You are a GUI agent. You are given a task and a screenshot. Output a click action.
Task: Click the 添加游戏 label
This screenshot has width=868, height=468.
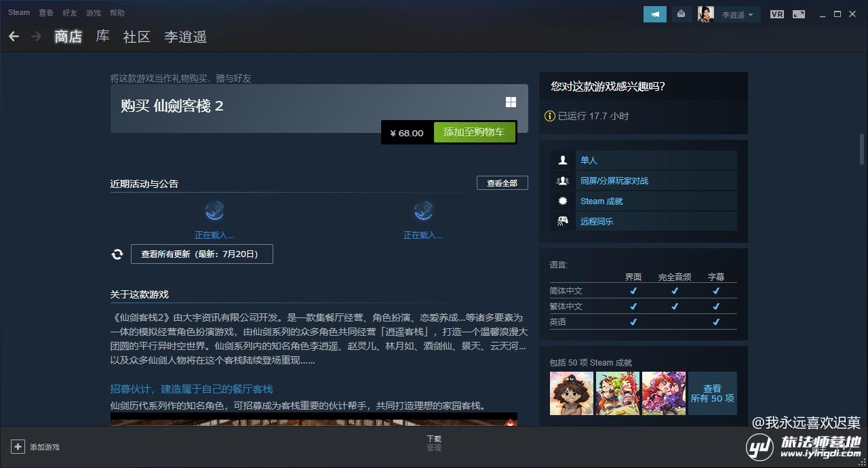(x=45, y=447)
